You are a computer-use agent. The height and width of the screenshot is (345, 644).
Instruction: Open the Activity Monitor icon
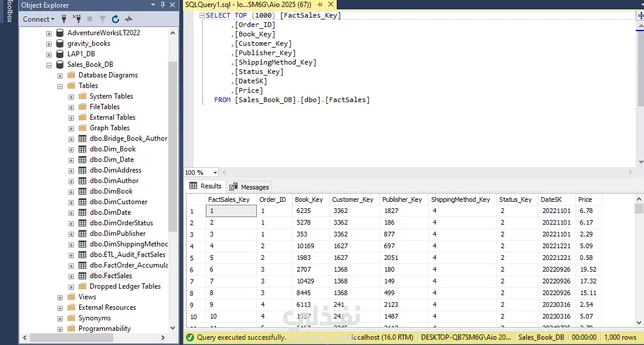pos(128,19)
